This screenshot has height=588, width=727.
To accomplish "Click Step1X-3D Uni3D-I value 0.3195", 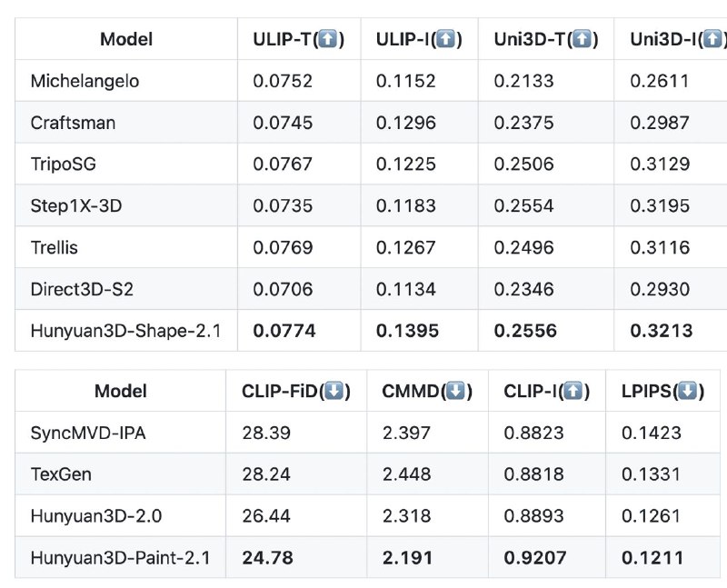I will (x=661, y=206).
